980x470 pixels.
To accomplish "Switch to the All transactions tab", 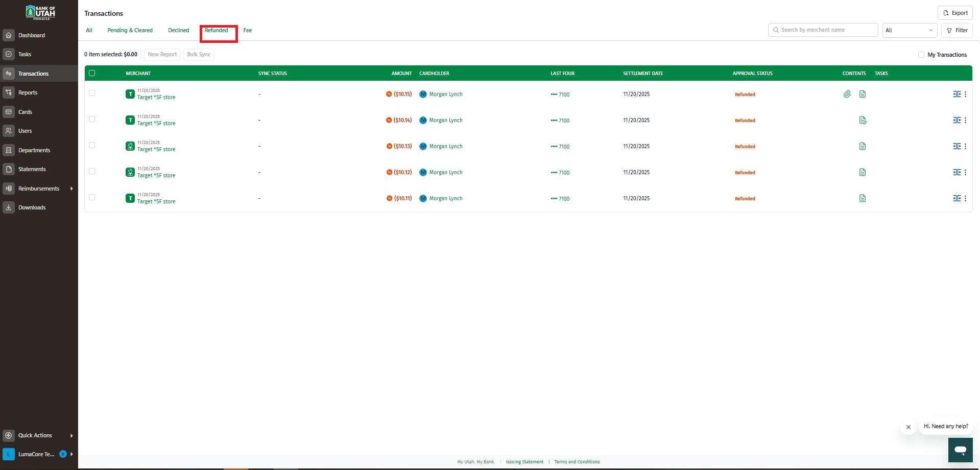I will 89,30.
